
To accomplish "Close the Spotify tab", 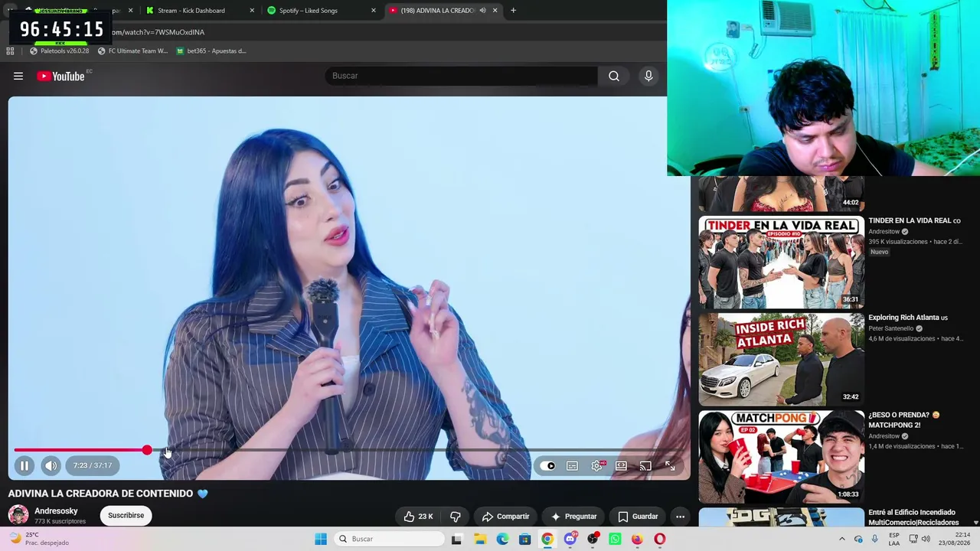I will coord(374,11).
